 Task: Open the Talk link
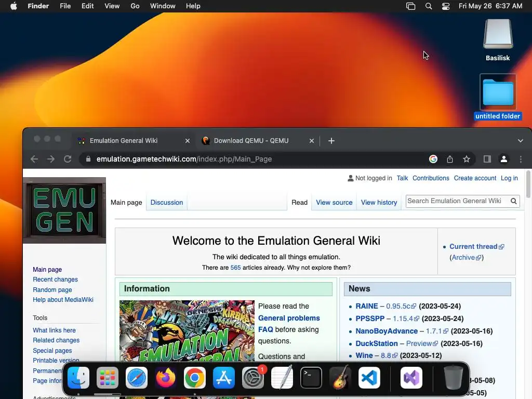[x=403, y=178]
